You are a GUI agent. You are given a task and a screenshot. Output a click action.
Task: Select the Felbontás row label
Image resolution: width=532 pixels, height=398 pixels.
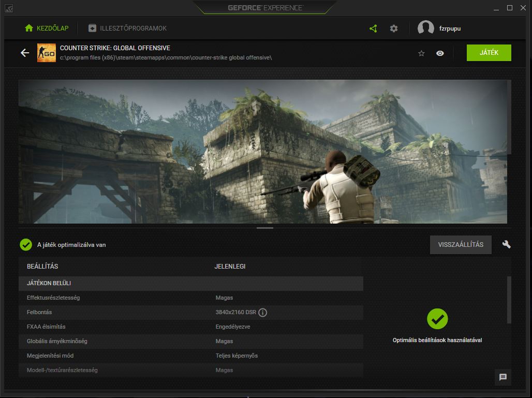pos(39,312)
